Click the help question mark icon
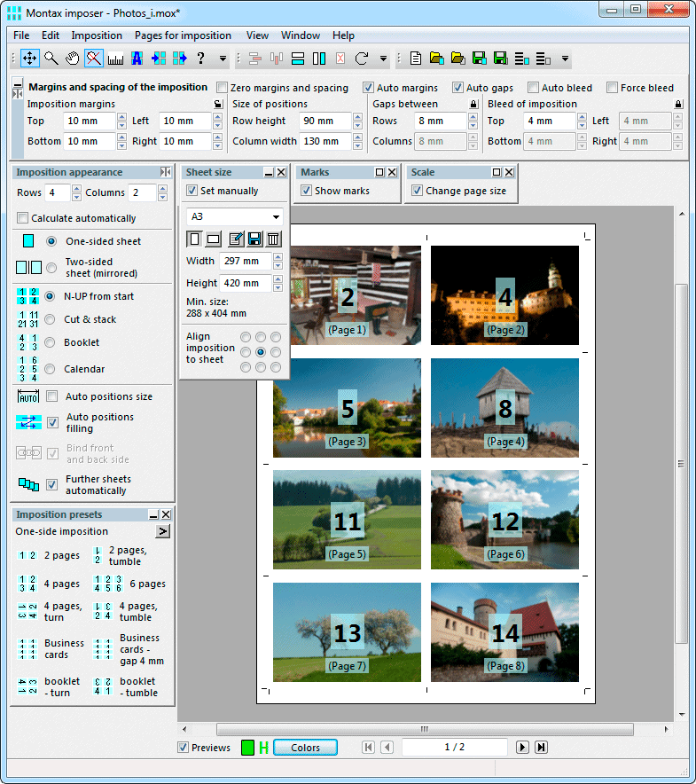The width and height of the screenshot is (696, 784). [200, 59]
